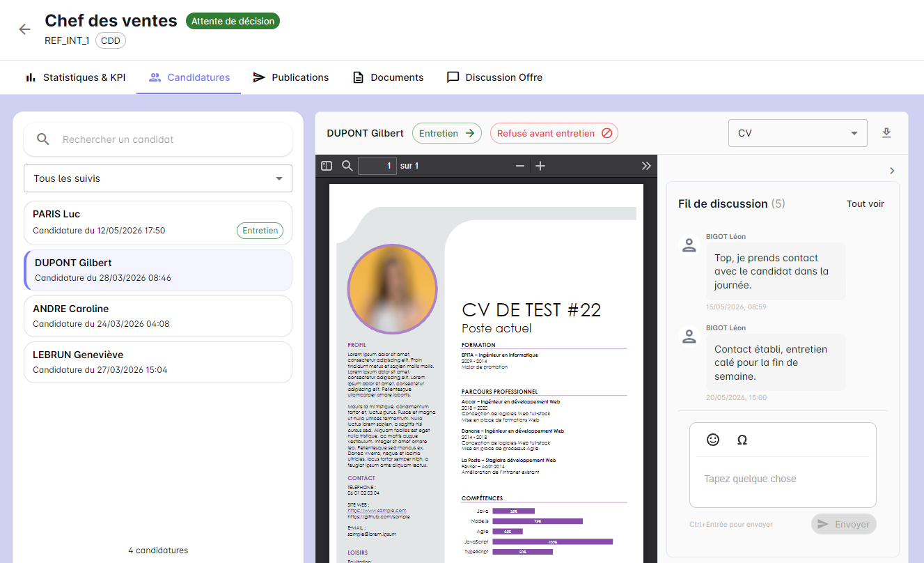
Task: Click the PDF page number field
Action: click(x=377, y=166)
